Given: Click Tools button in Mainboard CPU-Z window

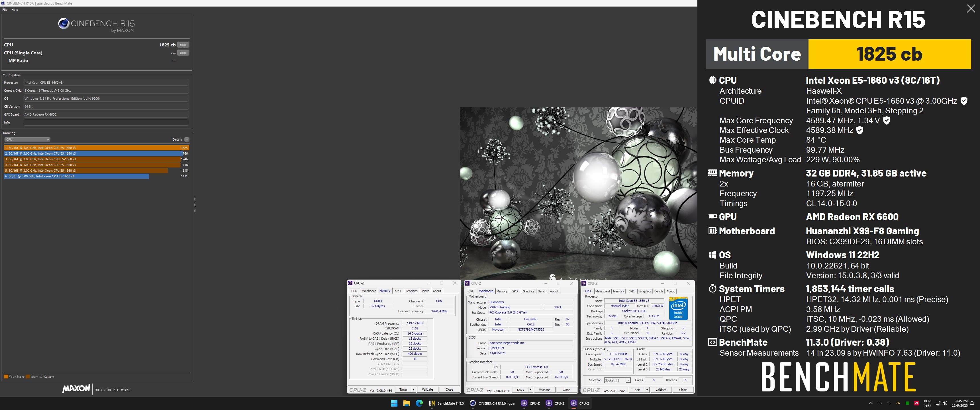Looking at the screenshot, I should click(x=520, y=390).
